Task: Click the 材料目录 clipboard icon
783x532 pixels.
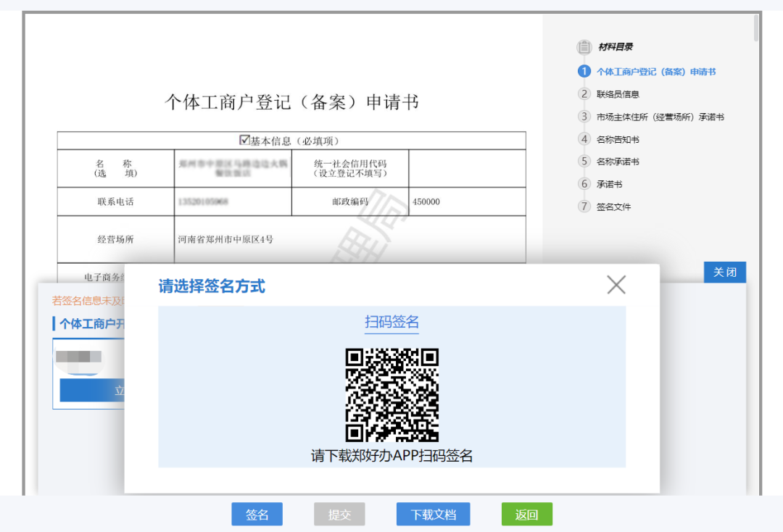Action: click(584, 48)
